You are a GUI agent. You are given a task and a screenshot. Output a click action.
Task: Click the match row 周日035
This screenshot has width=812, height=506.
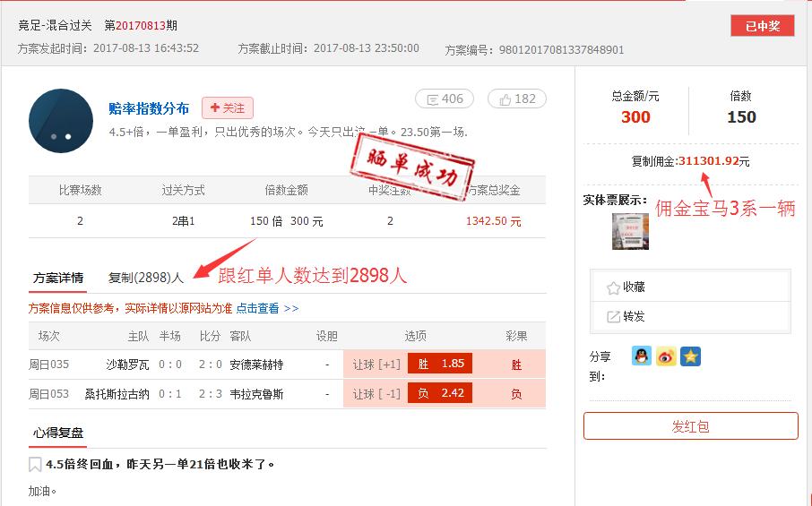click(x=287, y=364)
